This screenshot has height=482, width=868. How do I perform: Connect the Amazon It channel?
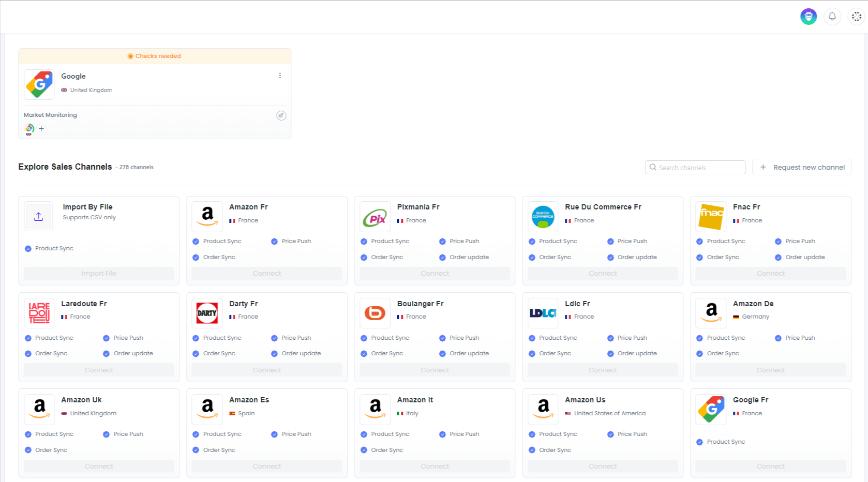435,466
